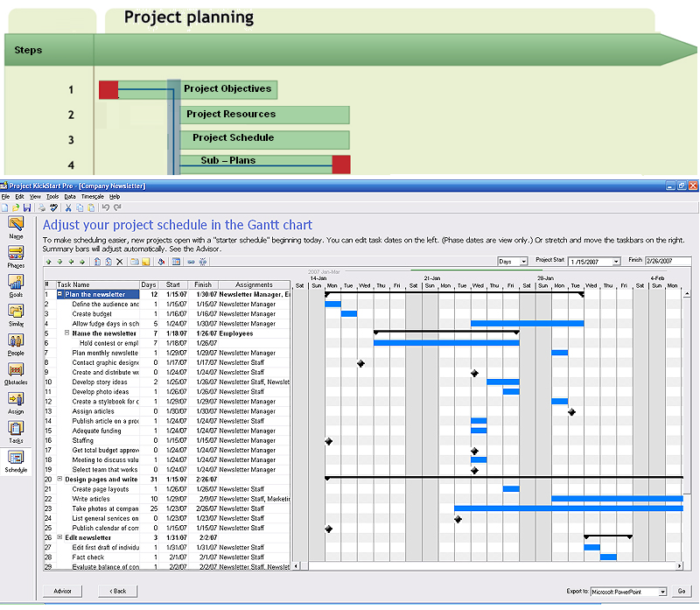Click the Print toolbar icon
The width and height of the screenshot is (700, 610).
click(40, 207)
